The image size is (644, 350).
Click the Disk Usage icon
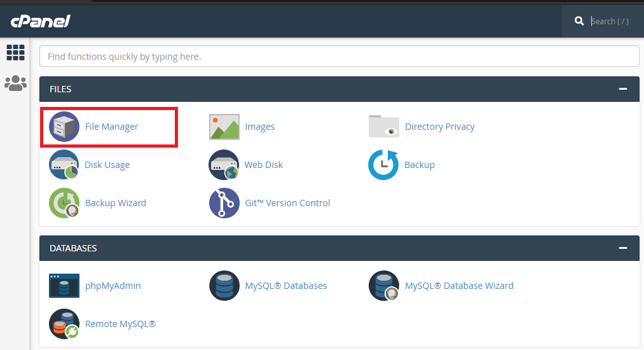[64, 165]
